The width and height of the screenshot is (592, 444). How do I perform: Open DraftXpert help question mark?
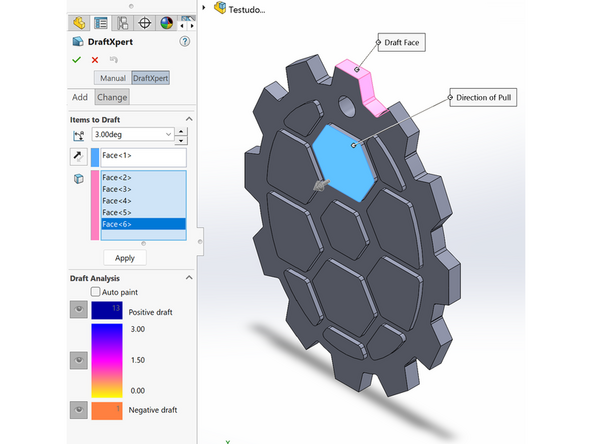185,42
